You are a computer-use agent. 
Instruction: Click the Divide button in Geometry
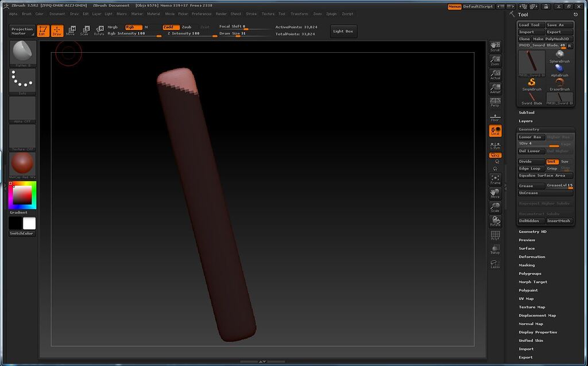(530, 161)
